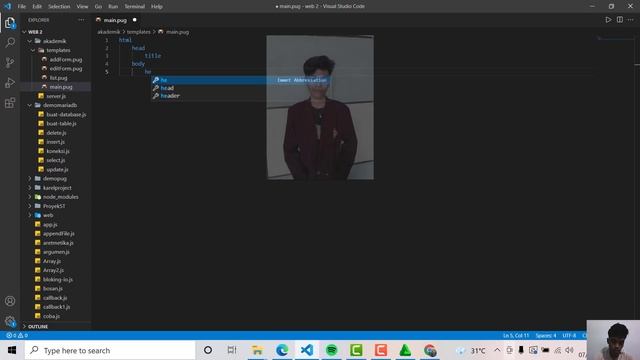The width and height of the screenshot is (640, 360).
Task: Expand the node_modules folder
Action: click(x=60, y=197)
